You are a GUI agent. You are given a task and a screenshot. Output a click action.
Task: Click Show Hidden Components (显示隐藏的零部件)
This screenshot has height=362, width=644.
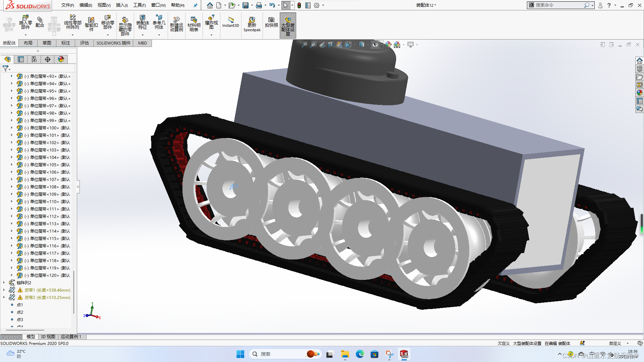(125, 26)
